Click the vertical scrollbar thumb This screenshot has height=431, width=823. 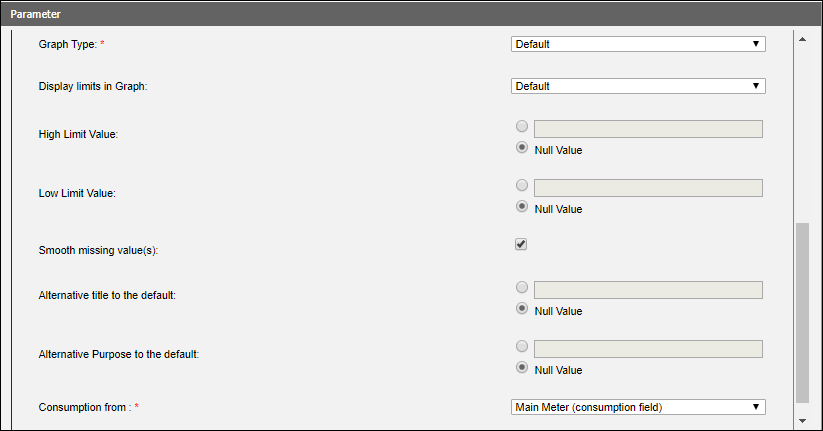[x=802, y=312]
